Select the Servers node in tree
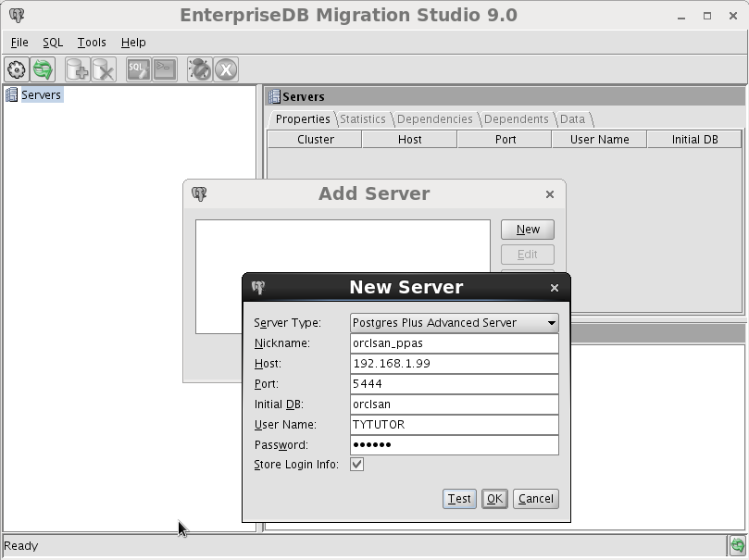 point(41,95)
